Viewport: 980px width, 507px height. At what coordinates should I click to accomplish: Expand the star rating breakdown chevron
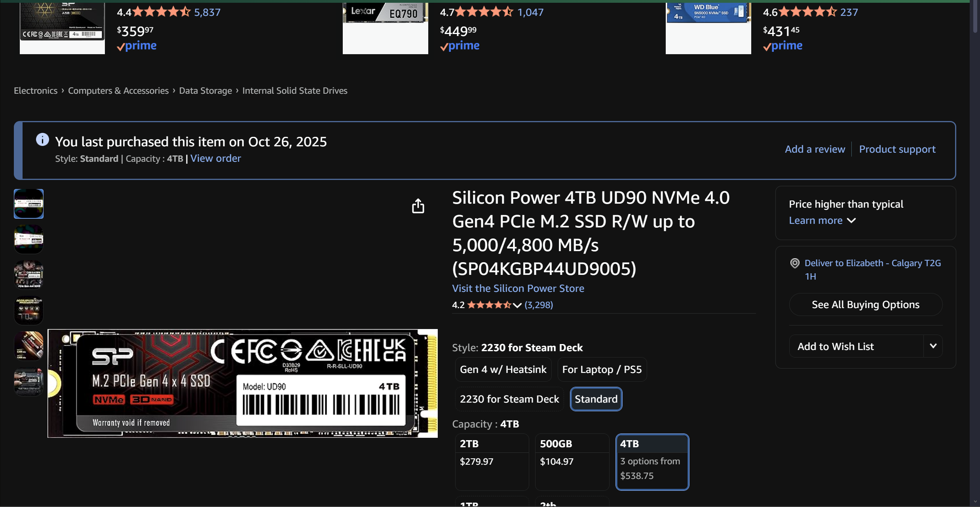517,305
